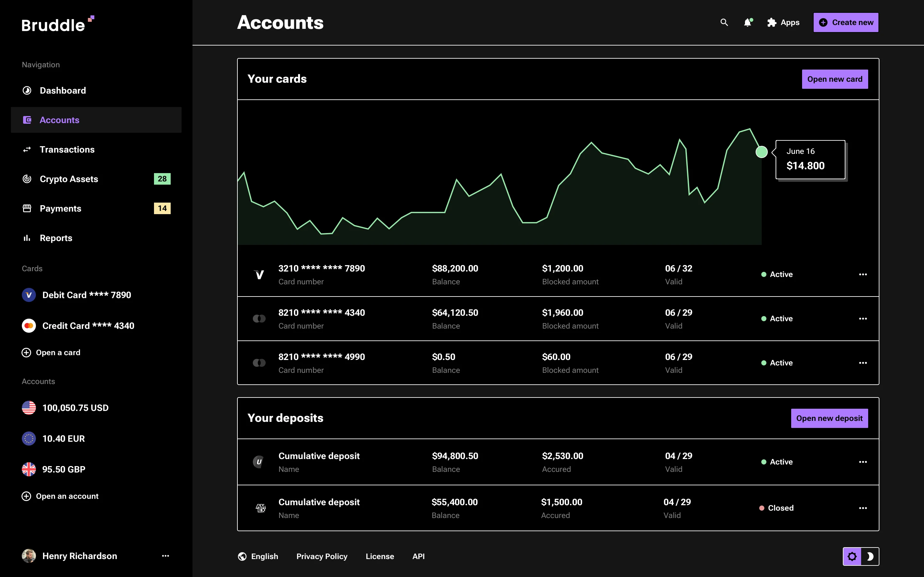924x577 pixels.
Task: Open options menu for the closed deposit
Action: click(x=863, y=508)
